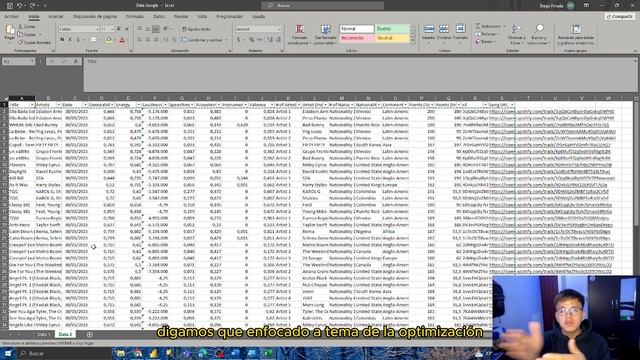Screen dimensions: 640x360
Task: Toggle align bottom icon (highlighted)
Action: (x=156, y=29)
